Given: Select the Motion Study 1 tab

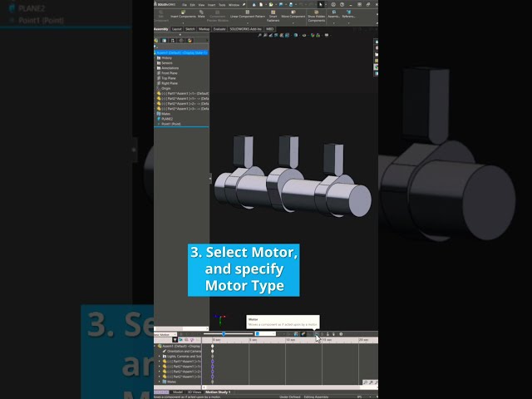Looking at the screenshot, I should [x=218, y=392].
